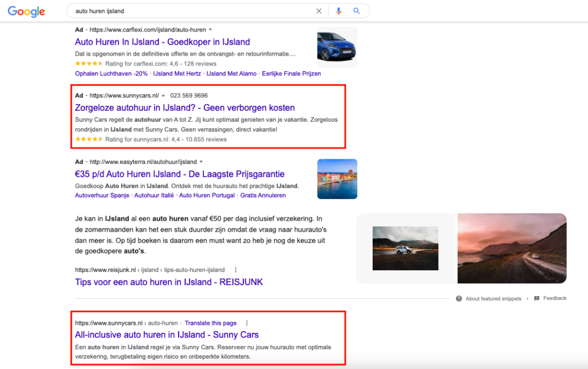Expand the dropdown arrow of the carflexi.com ad URL

point(210,30)
